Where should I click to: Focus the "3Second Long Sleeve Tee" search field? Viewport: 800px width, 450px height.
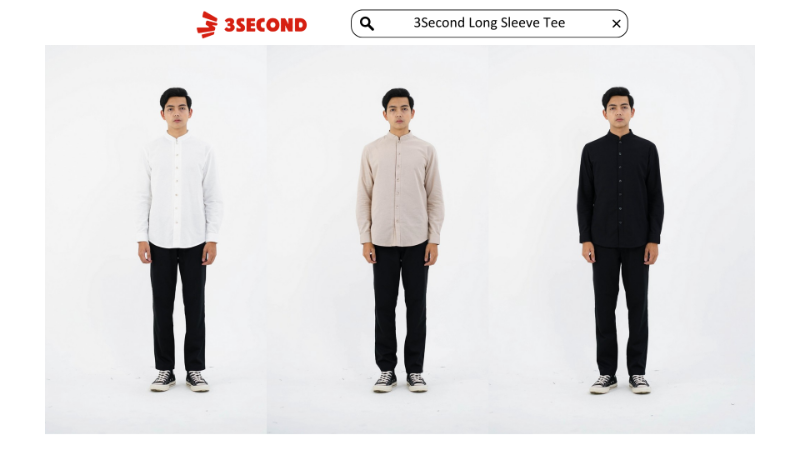(x=489, y=23)
